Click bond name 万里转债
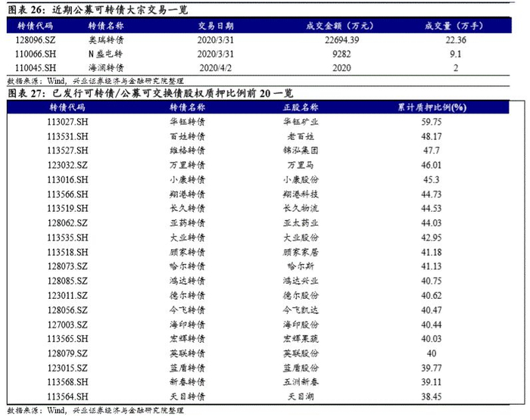530x420 pixels. (x=187, y=165)
